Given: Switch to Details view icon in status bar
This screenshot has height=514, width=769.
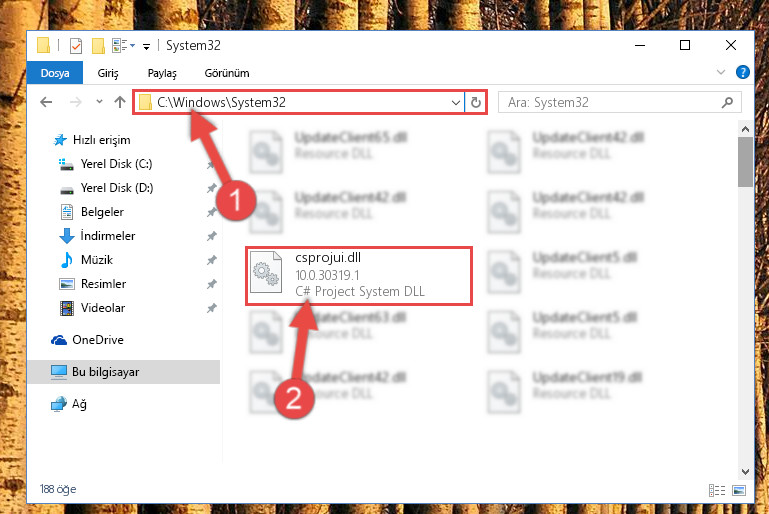Looking at the screenshot, I should point(717,490).
